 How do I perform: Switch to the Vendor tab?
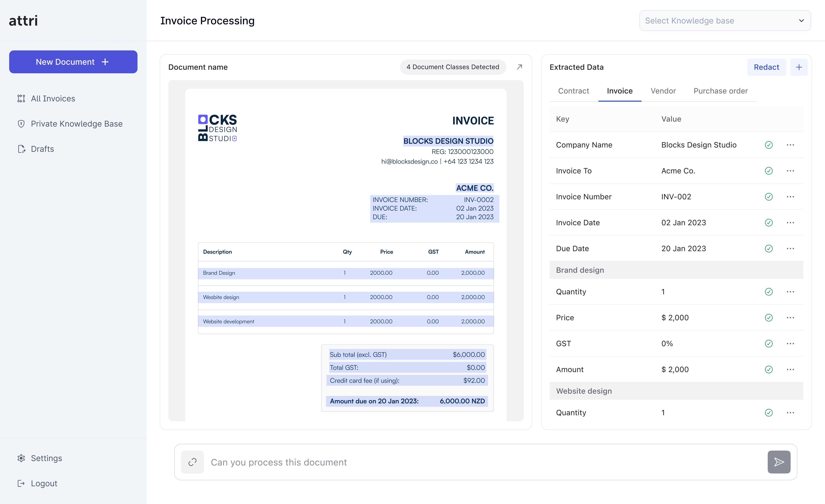tap(663, 91)
